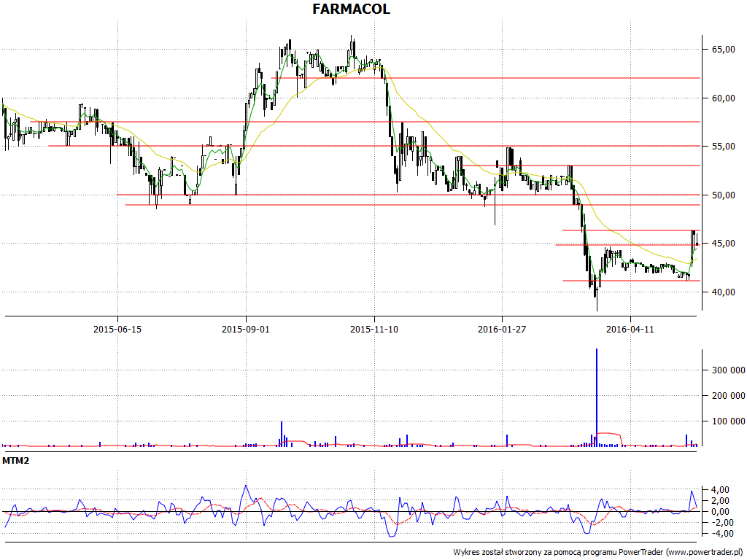Click the MTM2 indicator label
The width and height of the screenshot is (747, 560).
coord(16,461)
